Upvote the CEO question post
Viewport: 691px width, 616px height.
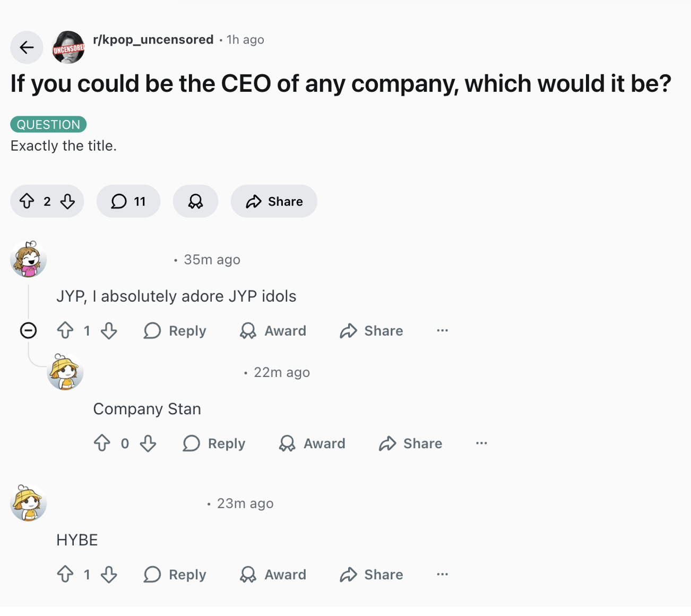tap(27, 201)
